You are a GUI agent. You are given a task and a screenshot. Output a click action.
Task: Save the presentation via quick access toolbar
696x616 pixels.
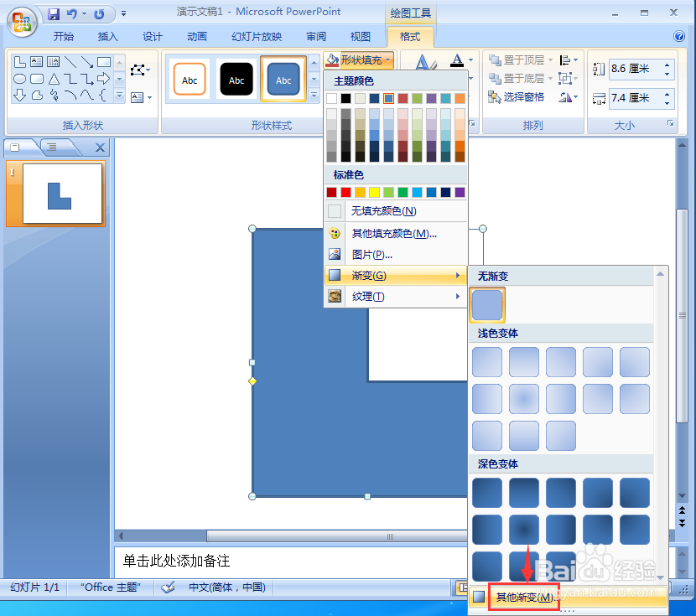click(54, 14)
